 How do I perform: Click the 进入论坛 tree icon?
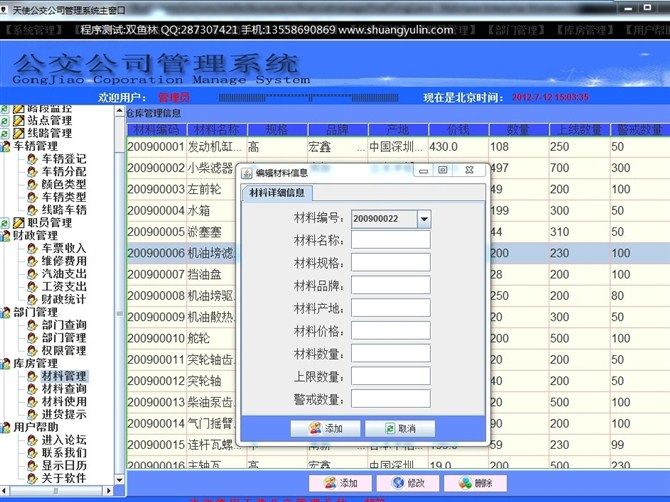[x=32, y=440]
